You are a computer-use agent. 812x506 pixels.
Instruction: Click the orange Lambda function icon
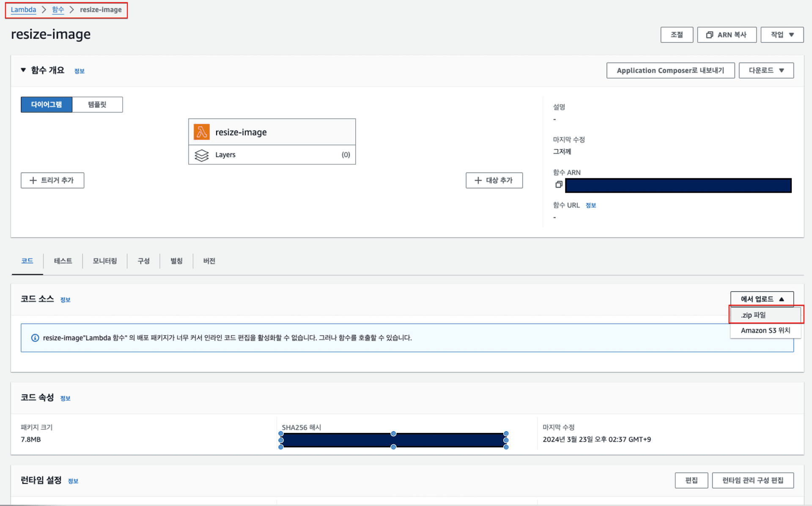(201, 132)
